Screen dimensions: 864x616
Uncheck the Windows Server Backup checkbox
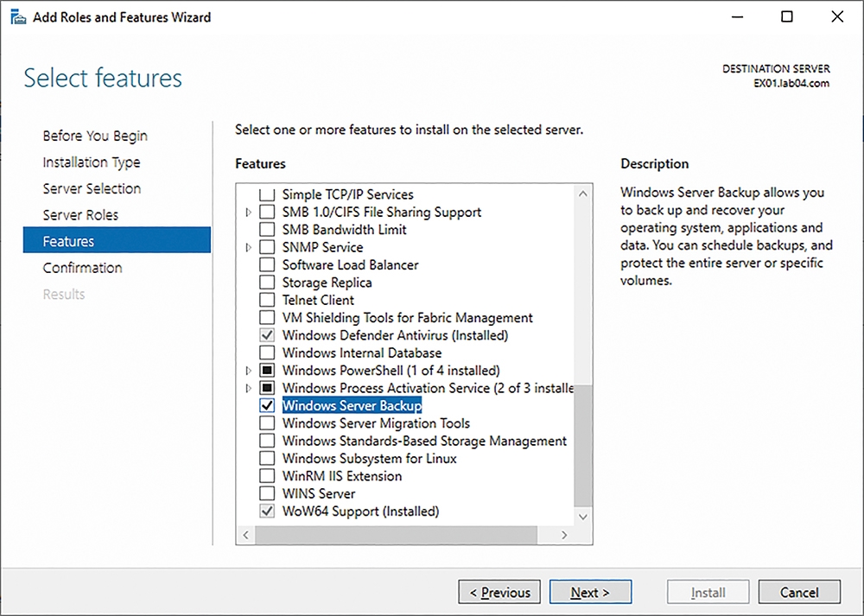[267, 405]
